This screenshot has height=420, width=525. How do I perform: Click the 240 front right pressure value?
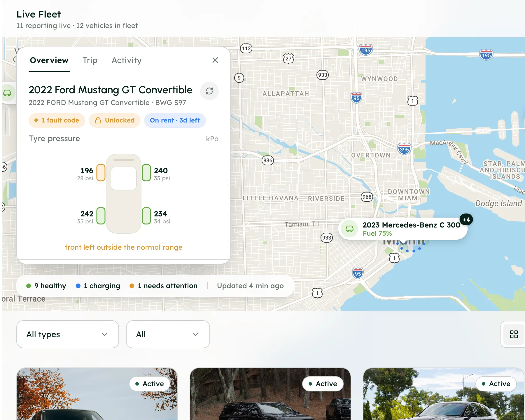click(x=161, y=171)
